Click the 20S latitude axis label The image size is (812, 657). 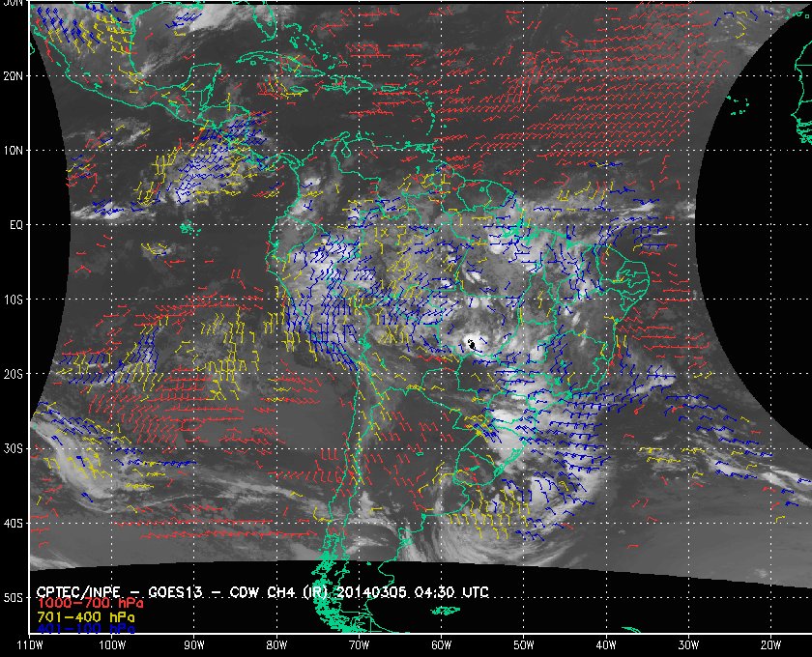[13, 374]
